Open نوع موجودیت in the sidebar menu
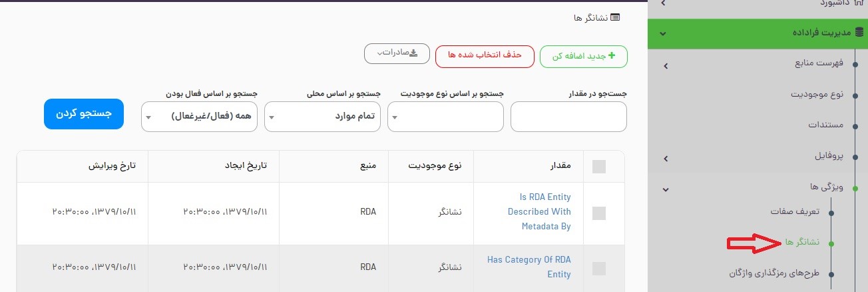The width and height of the screenshot is (868, 292). [x=817, y=95]
